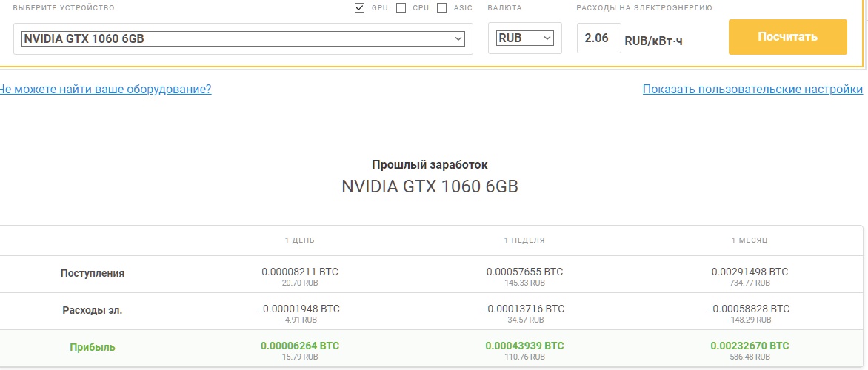Image resolution: width=868 pixels, height=370 pixels.
Task: Click the value -0.00001948 BTC
Action: pyautogui.click(x=299, y=309)
